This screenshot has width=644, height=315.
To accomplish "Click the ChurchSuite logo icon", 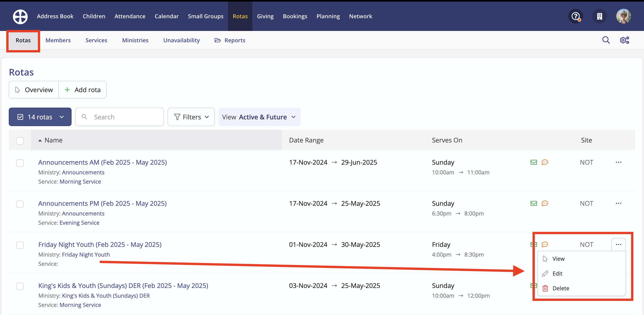I will coord(20,17).
